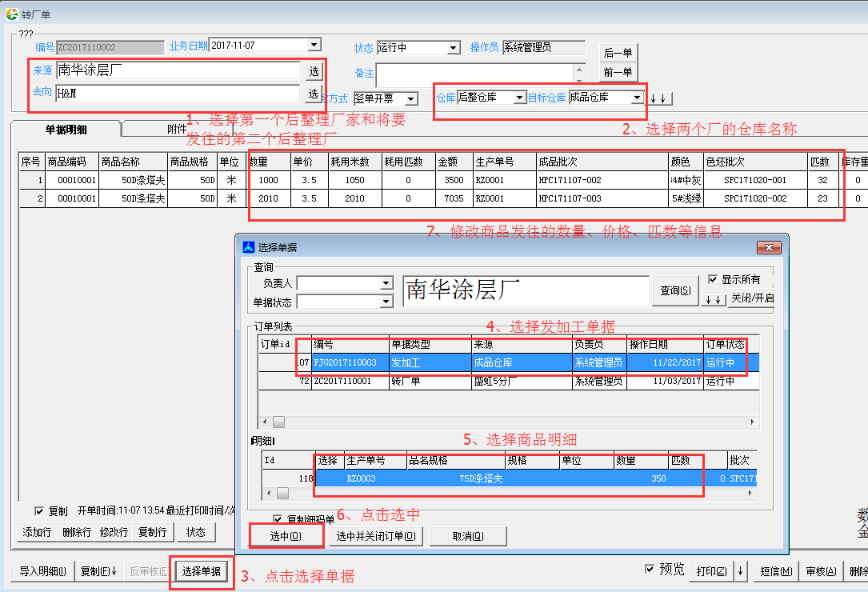The image size is (868, 592).
Task: Click the 订单列表 horizontal scrollbar thumb
Action: pyautogui.click(x=279, y=422)
